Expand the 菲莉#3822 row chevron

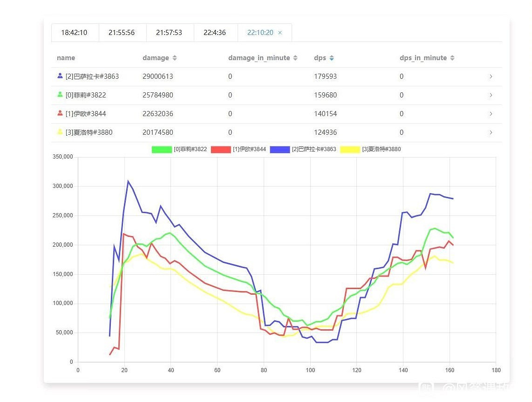pos(491,95)
